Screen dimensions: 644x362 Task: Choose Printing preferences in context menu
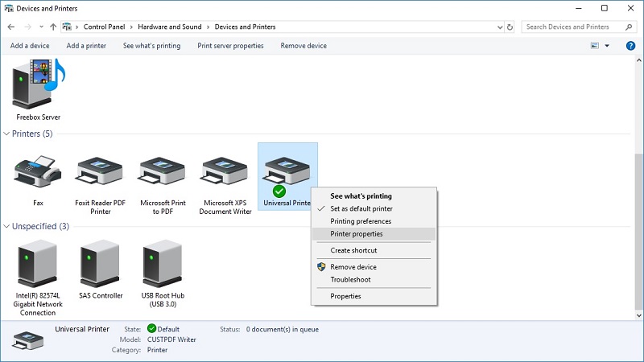(x=361, y=221)
